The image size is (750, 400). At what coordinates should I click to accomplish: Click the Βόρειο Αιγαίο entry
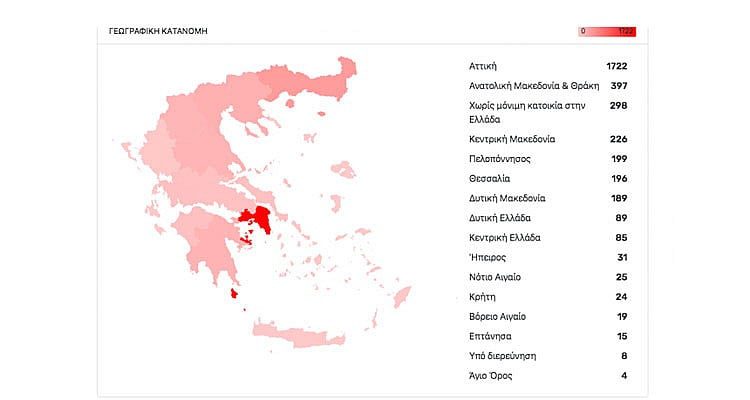547,316
